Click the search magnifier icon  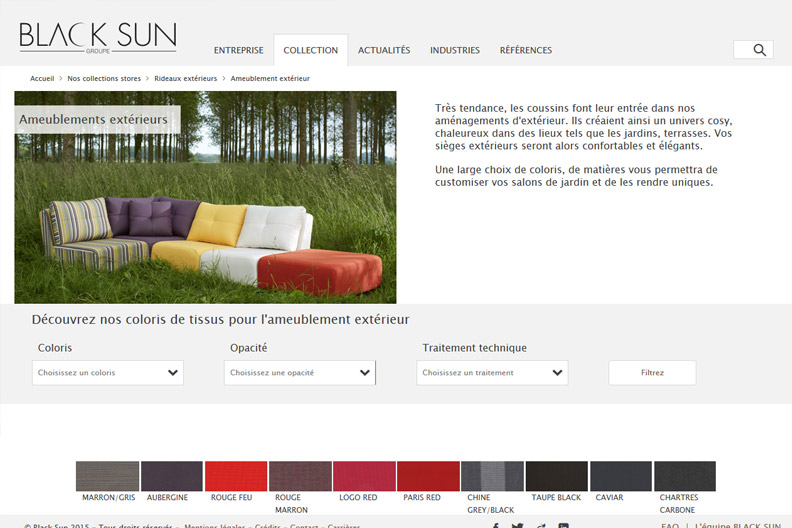759,50
